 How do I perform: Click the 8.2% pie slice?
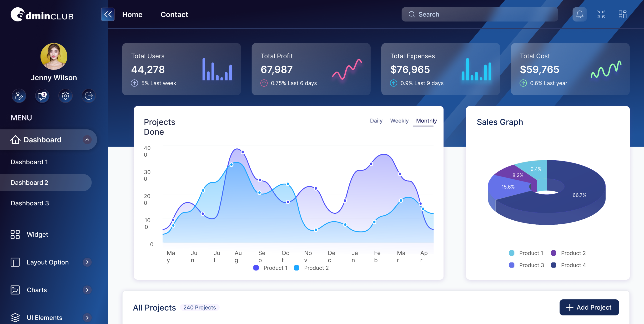coord(518,175)
